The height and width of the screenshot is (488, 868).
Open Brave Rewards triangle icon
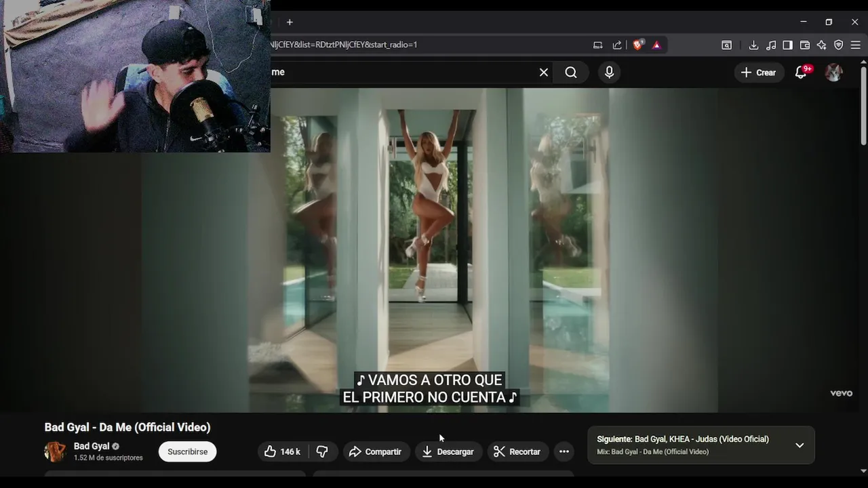pos(656,45)
